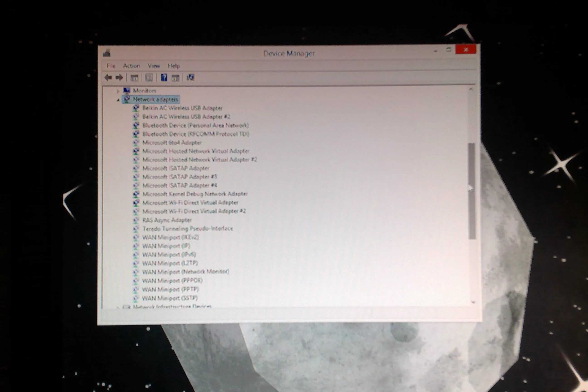Click the Show/Hide Console Tree toolbar icon

click(134, 78)
